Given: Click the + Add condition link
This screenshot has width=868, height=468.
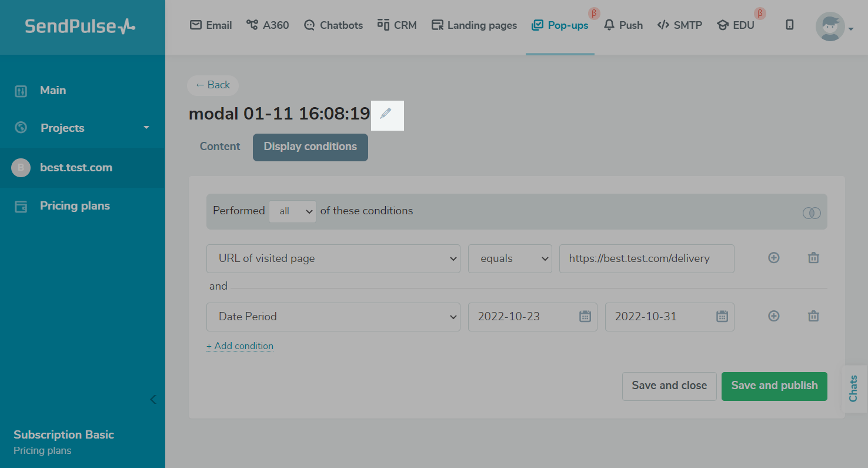Looking at the screenshot, I should 240,346.
